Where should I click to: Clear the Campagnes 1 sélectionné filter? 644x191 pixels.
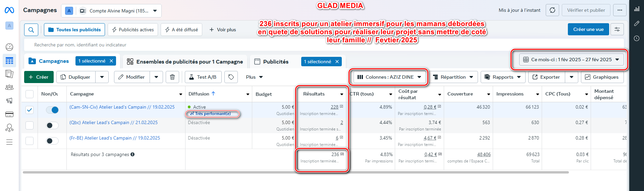coord(111,61)
